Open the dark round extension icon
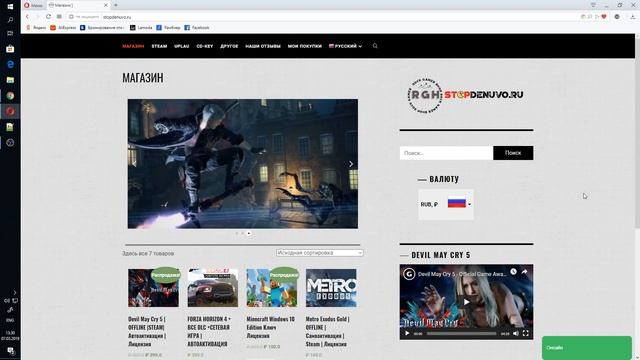This screenshot has width=640, height=360. [x=617, y=17]
